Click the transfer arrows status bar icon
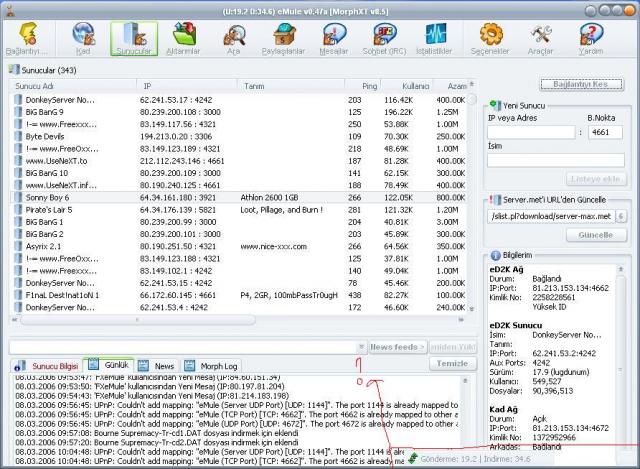Screen dimensions: 640x469 tap(413, 458)
